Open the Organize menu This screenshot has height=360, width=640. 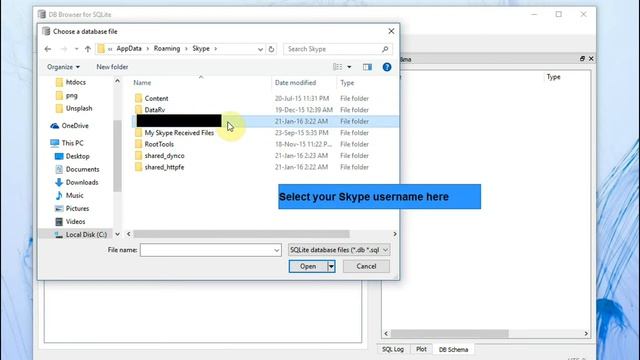point(63,67)
